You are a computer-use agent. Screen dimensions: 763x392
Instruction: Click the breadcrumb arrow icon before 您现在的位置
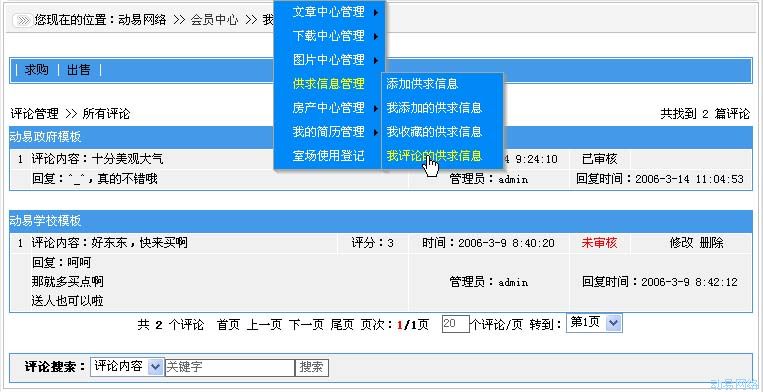pos(21,20)
